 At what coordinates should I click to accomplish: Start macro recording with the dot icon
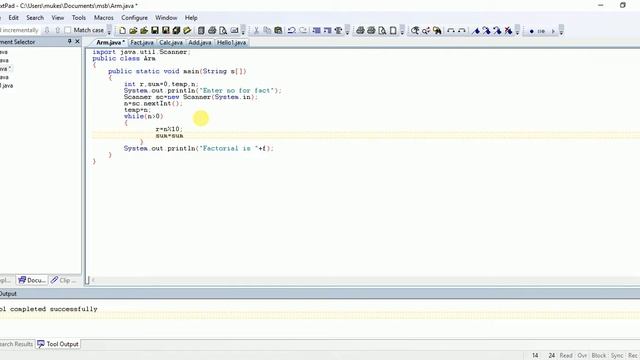pyautogui.click(x=531, y=31)
